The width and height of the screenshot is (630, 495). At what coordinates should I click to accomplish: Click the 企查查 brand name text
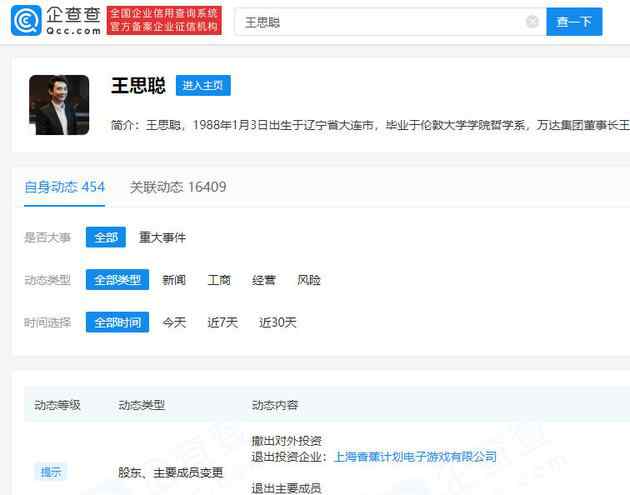(x=73, y=15)
